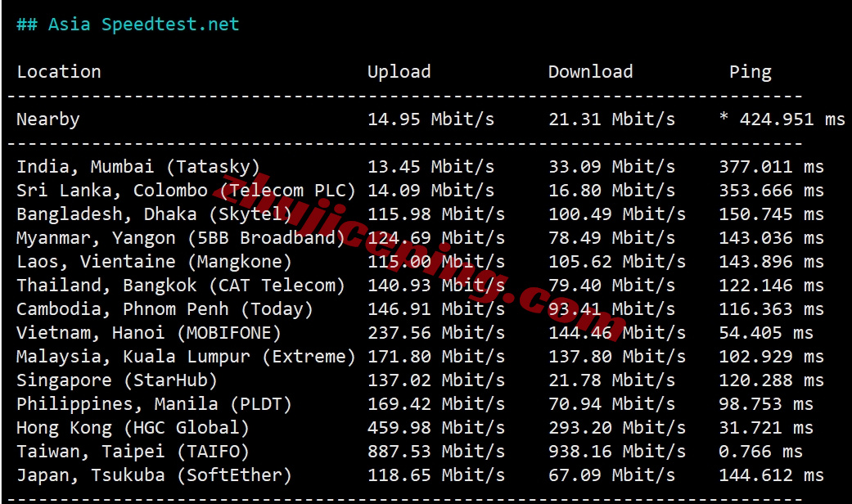The height and width of the screenshot is (504, 852).
Task: Click 'Laos, Vientaine (Mangkone)' location
Action: pos(154,262)
